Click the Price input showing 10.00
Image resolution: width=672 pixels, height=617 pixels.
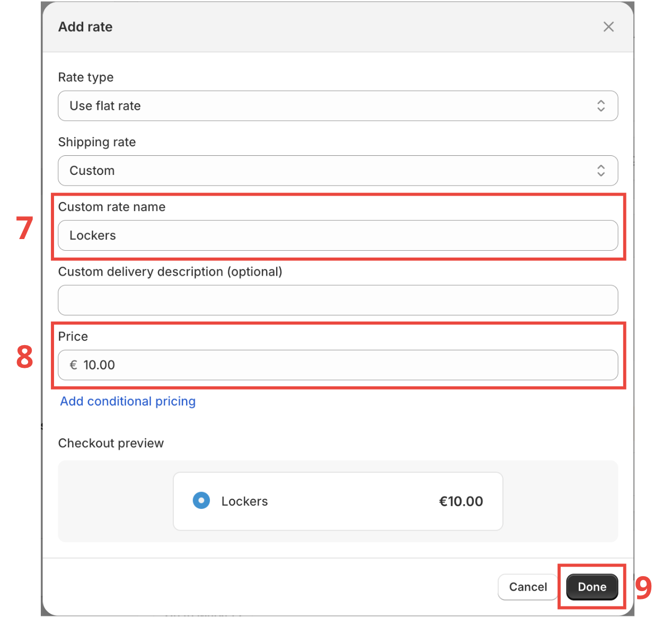click(x=338, y=365)
